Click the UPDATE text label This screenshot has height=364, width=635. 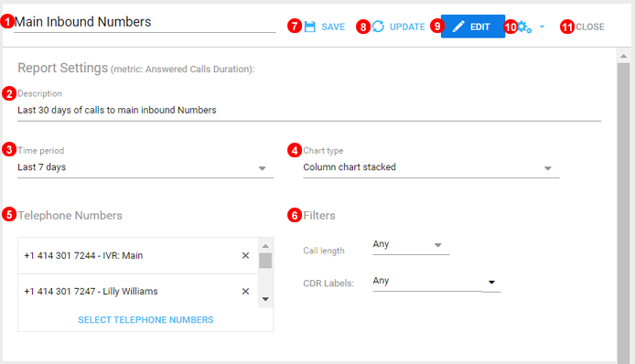[x=407, y=27]
